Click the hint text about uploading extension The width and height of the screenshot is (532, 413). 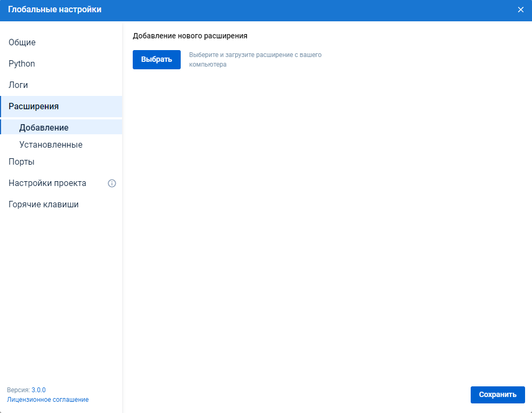pyautogui.click(x=255, y=60)
